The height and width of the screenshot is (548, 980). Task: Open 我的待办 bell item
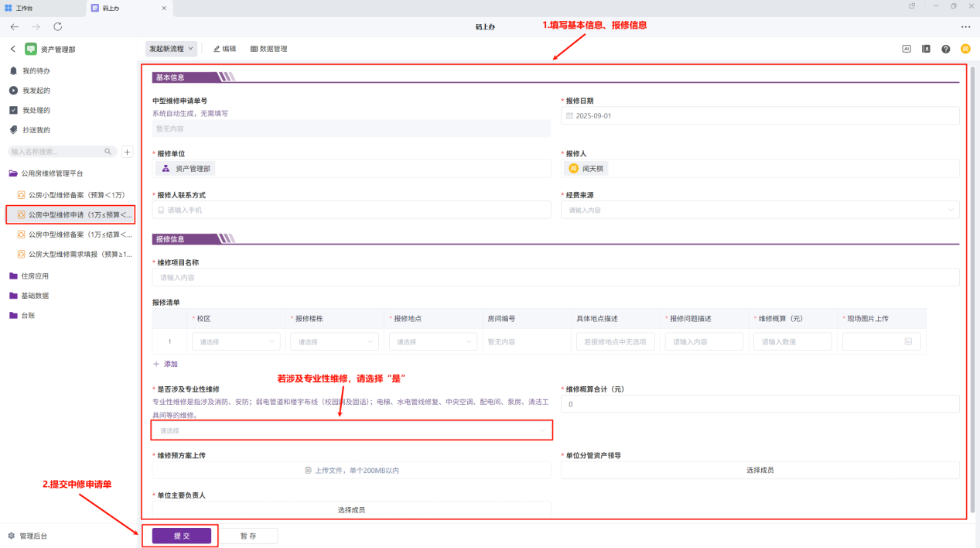pos(36,70)
